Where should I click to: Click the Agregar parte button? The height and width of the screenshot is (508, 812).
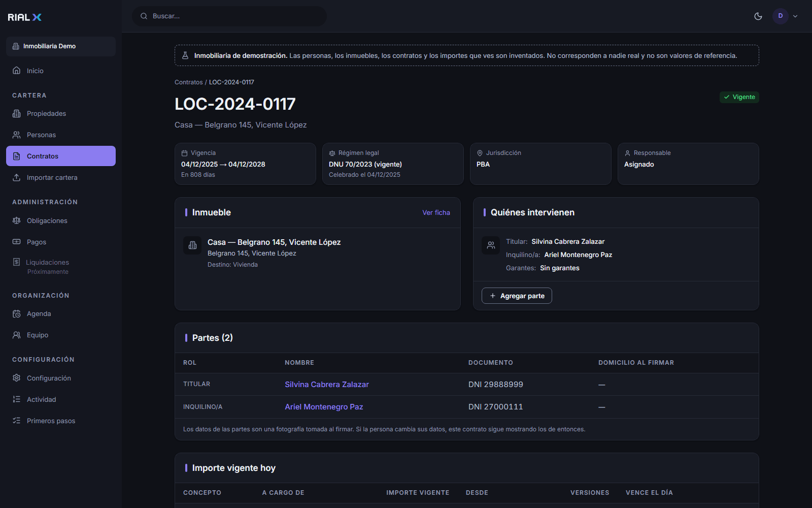click(517, 296)
